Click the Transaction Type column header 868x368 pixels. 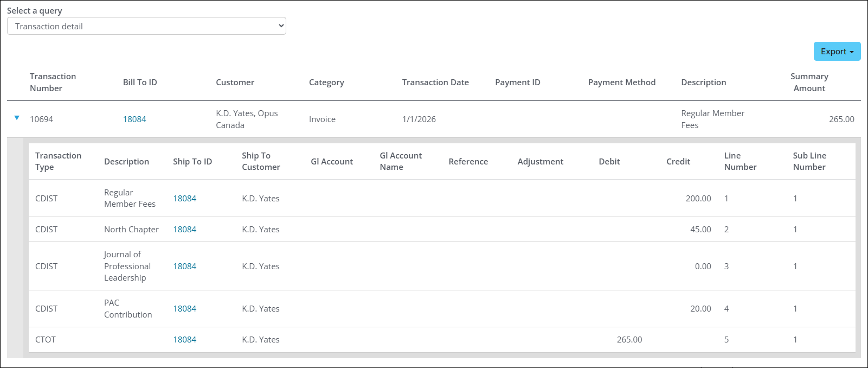coord(58,162)
